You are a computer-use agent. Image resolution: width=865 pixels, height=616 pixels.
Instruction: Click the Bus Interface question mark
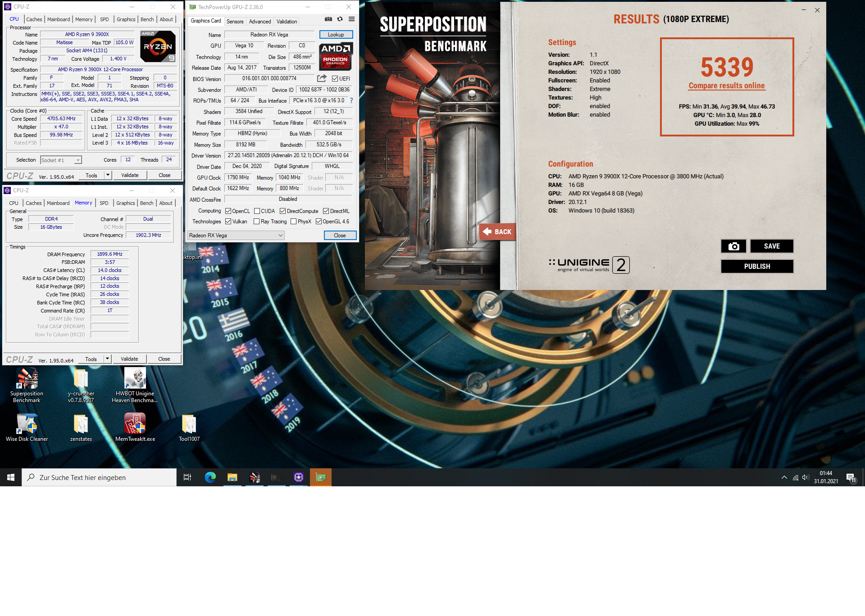[x=351, y=100]
